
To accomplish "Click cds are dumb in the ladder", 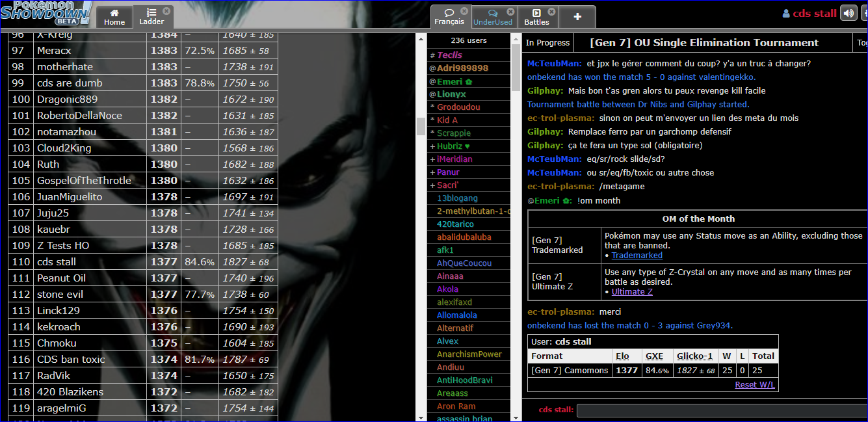I will point(70,83).
